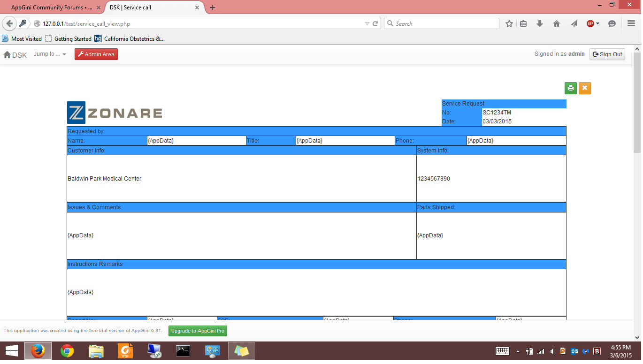Open the Downloads panel
The height and width of the screenshot is (364, 643).
click(540, 23)
